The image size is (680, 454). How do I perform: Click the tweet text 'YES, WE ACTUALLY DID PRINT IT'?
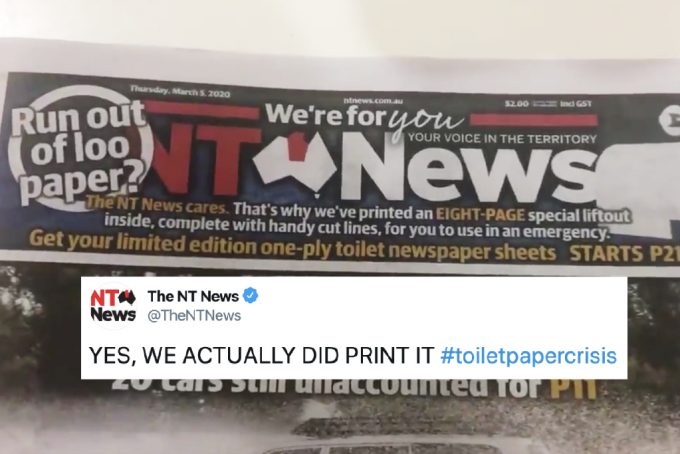tap(262, 356)
